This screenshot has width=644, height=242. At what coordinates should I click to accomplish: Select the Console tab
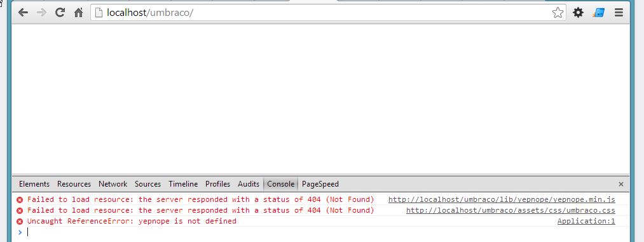pos(280,184)
